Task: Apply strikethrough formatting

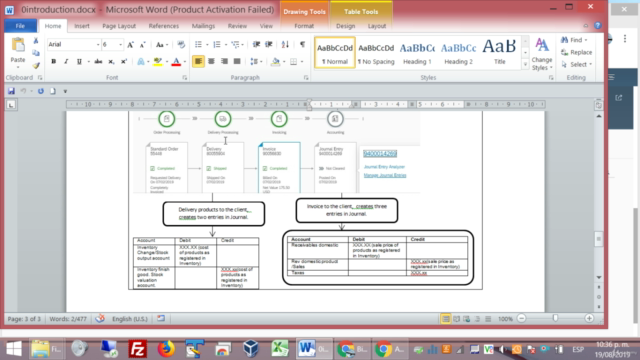Action: coord(98,62)
